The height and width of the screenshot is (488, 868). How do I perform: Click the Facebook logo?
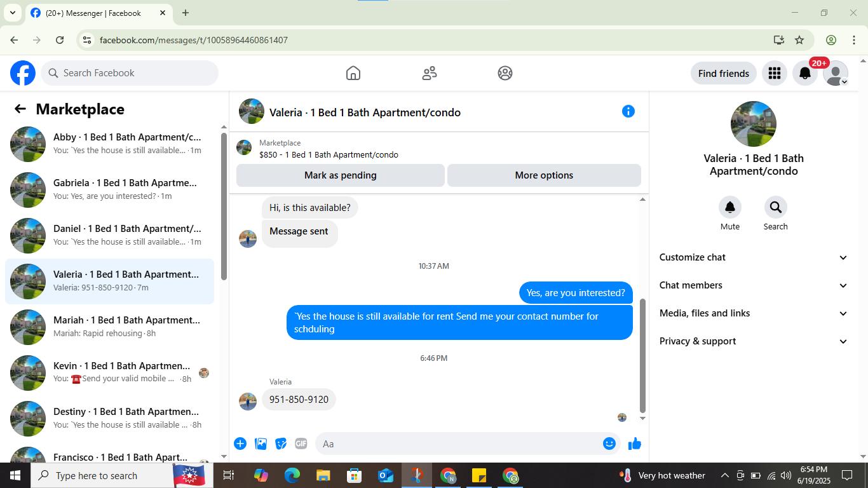[x=23, y=73]
